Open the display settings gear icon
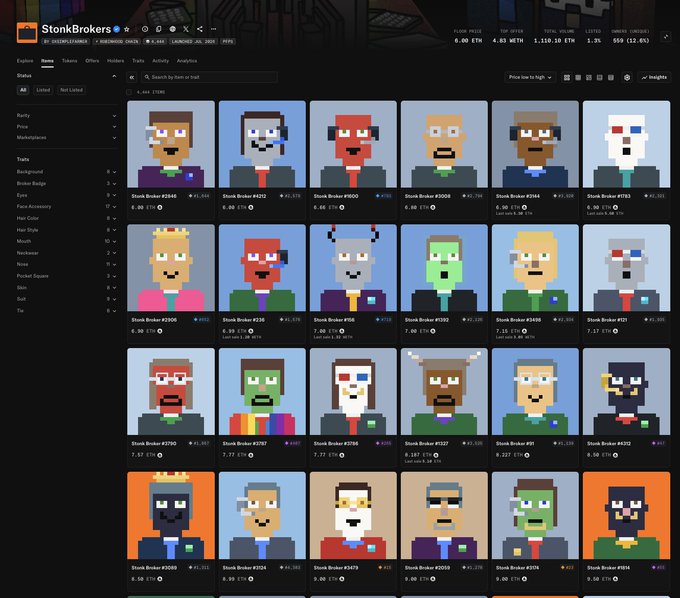This screenshot has height=598, width=680. [627, 78]
